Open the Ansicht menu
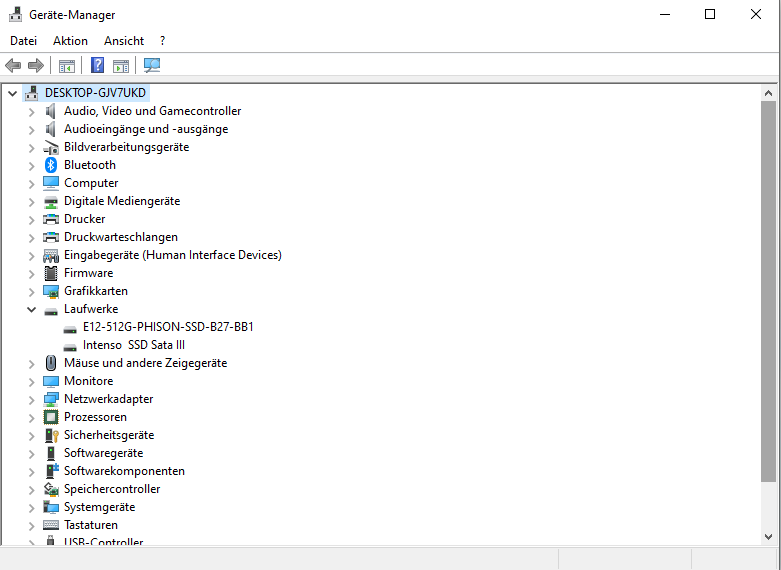Viewport: 781px width, 570px height. [124, 41]
